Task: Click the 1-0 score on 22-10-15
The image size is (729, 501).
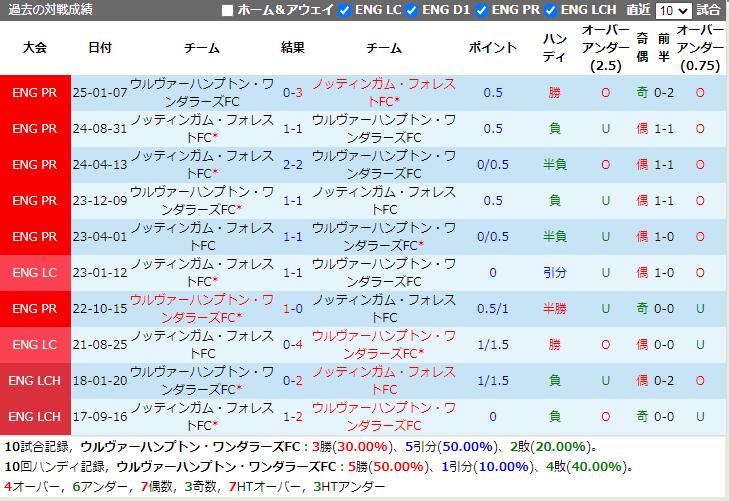Action: point(293,309)
